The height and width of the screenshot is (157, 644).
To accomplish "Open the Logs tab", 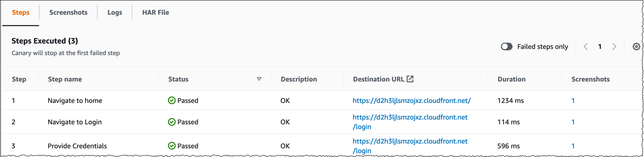I will tap(114, 12).
